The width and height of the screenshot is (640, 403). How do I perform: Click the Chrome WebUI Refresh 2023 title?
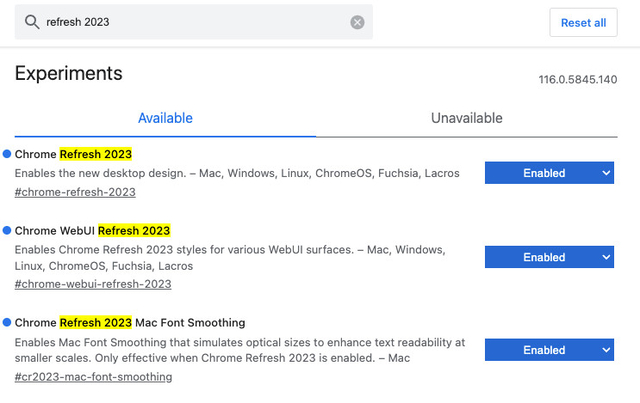tap(93, 231)
